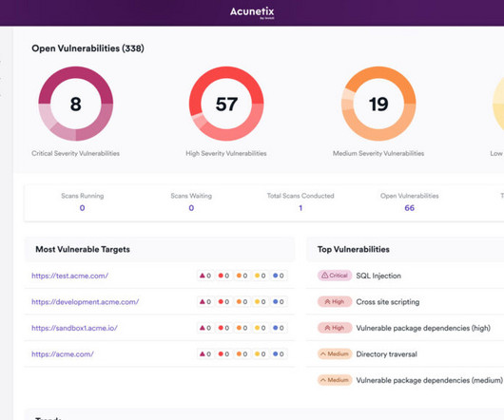Click orange medium count for sandbox1.acme.io
Image resolution: width=504 pixels, height=420 pixels.
tap(242, 328)
